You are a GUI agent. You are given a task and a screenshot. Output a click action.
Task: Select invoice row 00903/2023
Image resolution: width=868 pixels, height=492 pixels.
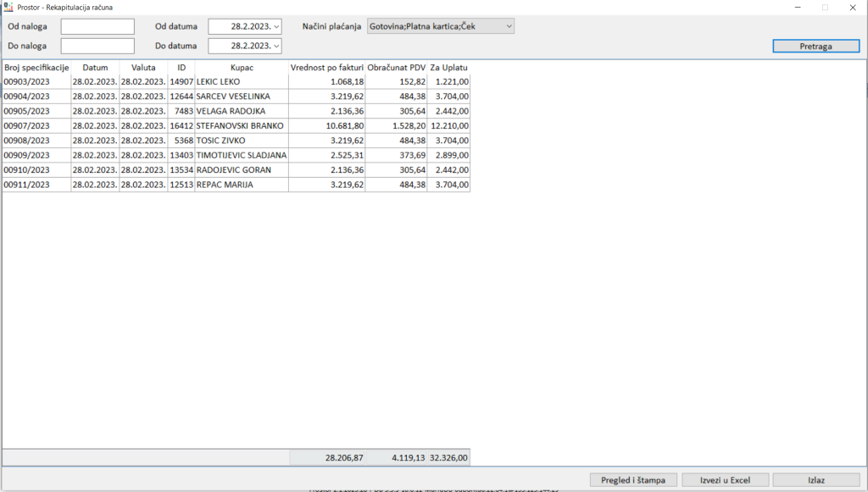[x=36, y=82]
